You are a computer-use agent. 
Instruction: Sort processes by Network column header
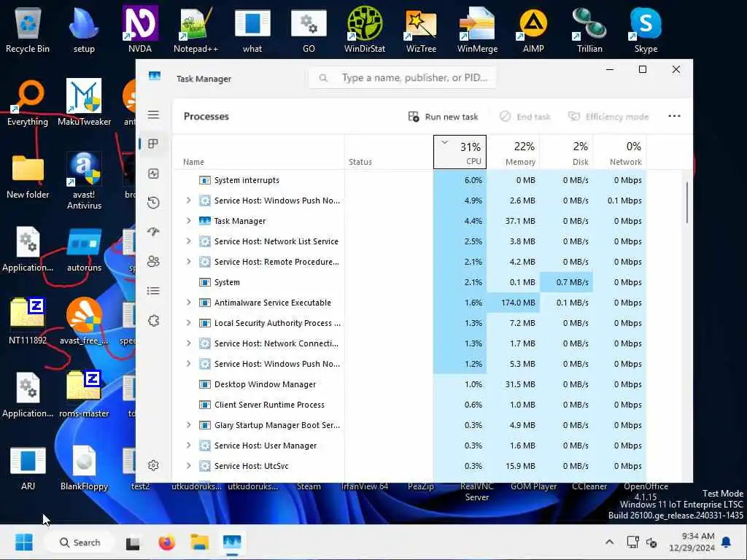620,152
